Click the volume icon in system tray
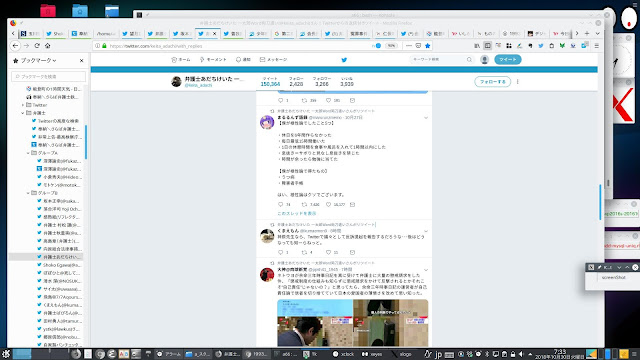The height and width of the screenshot is (360, 640). (x=521, y=354)
